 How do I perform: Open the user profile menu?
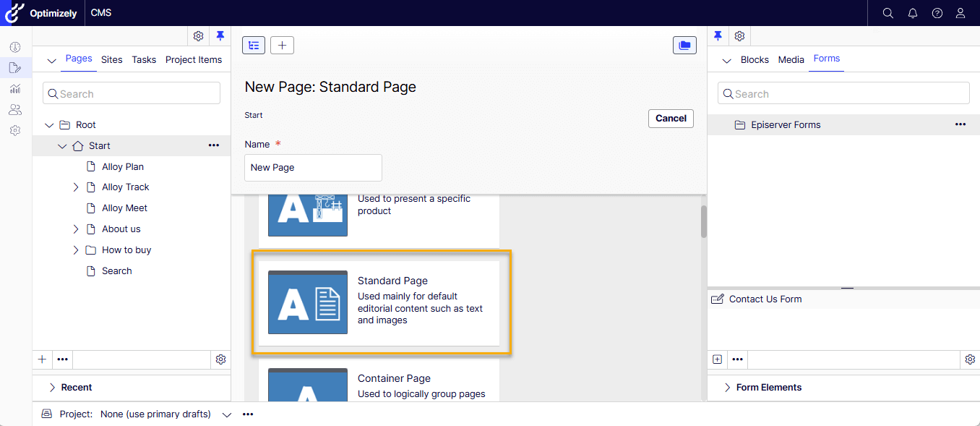(x=960, y=13)
